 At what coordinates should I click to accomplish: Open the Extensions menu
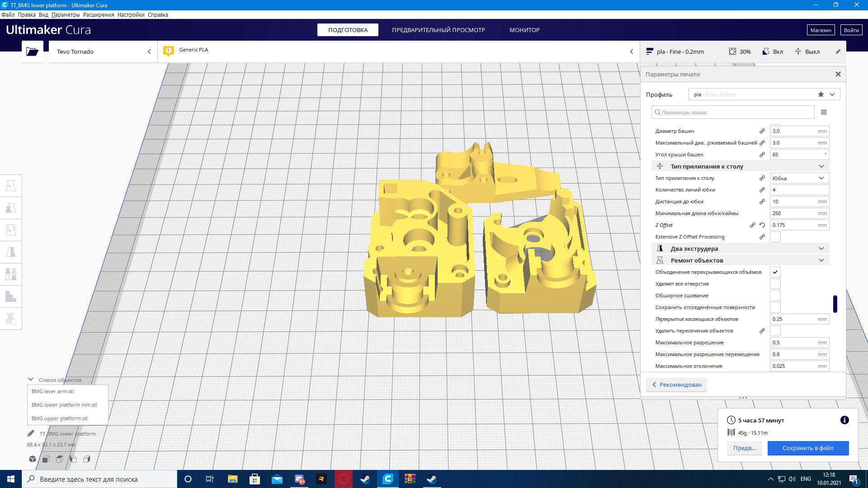coord(99,15)
